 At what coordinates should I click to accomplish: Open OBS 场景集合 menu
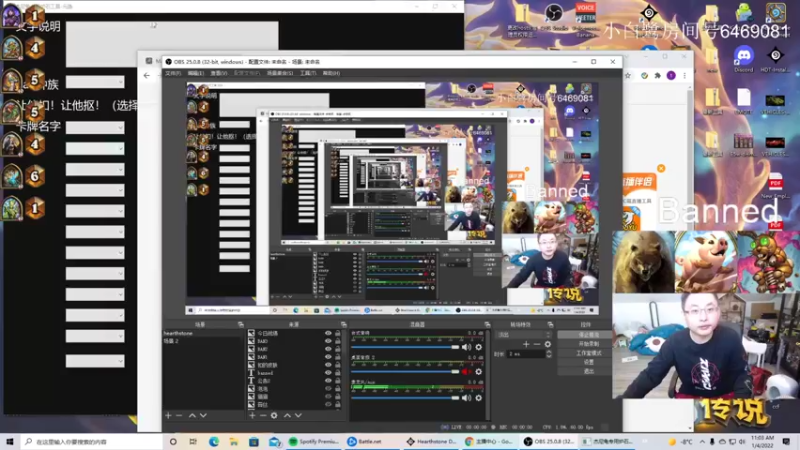280,73
